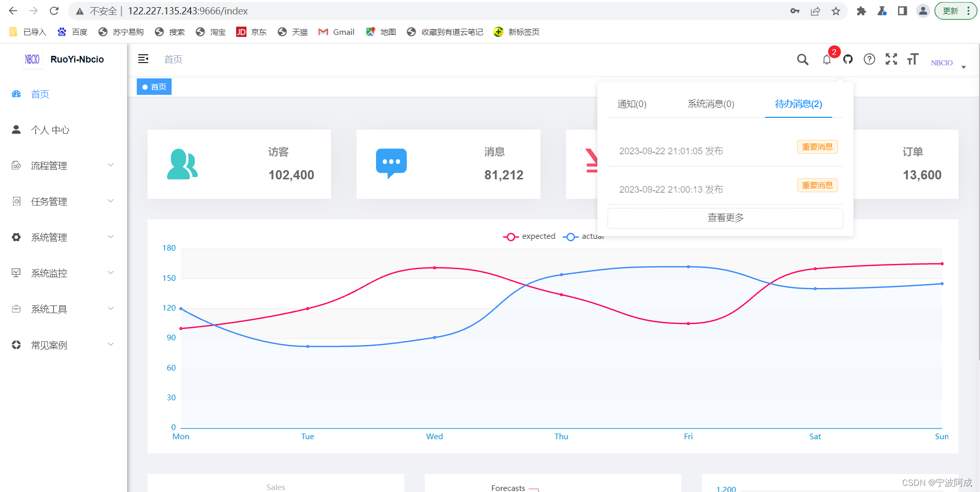
Task: Click the Wed expected data point
Action: tap(434, 268)
